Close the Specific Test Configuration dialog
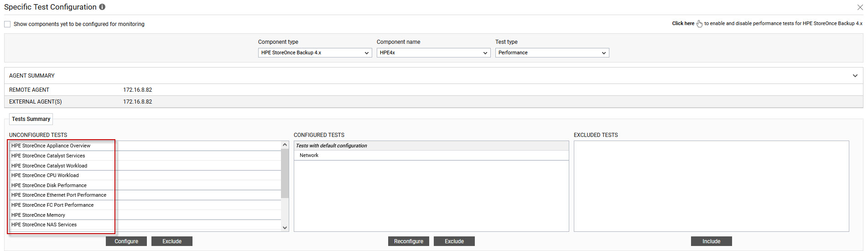 pyautogui.click(x=860, y=7)
